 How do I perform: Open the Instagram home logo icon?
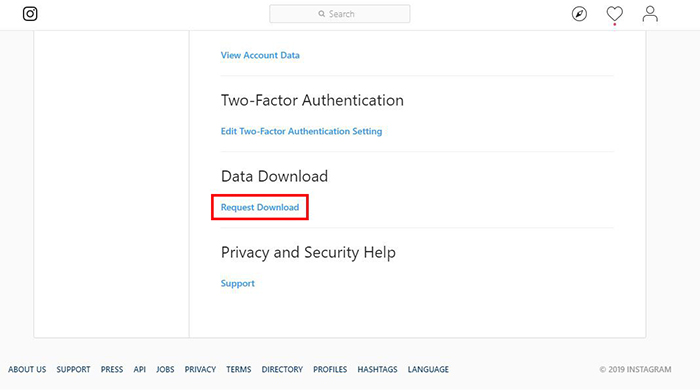pyautogui.click(x=30, y=14)
